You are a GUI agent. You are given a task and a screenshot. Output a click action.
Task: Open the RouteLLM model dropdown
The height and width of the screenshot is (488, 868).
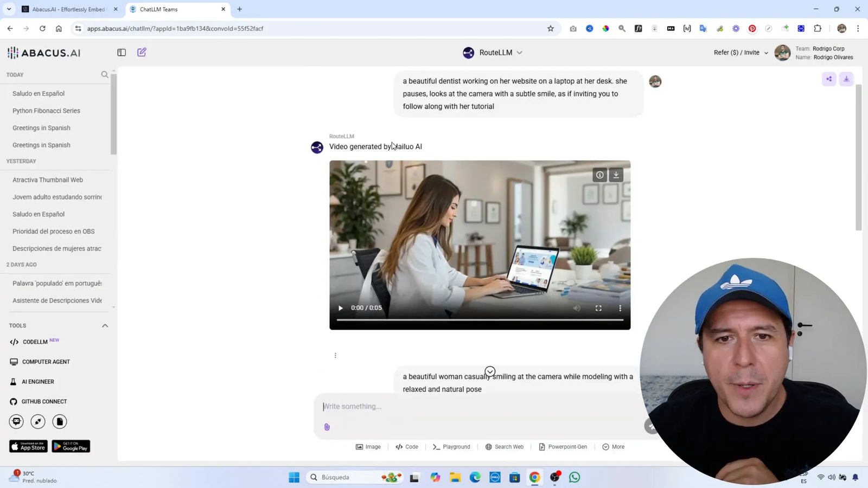[519, 52]
